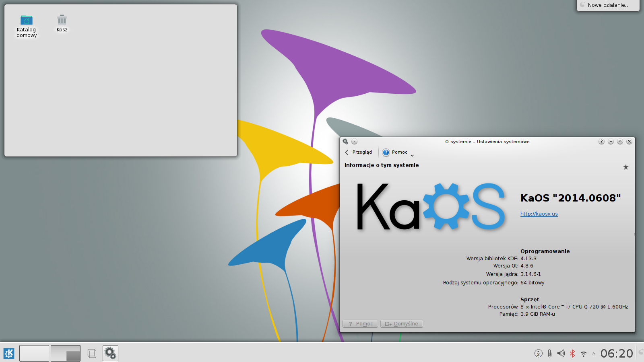This screenshot has width=644, height=362.
Task: Open notifications indicator showing 2
Action: pyautogui.click(x=539, y=354)
